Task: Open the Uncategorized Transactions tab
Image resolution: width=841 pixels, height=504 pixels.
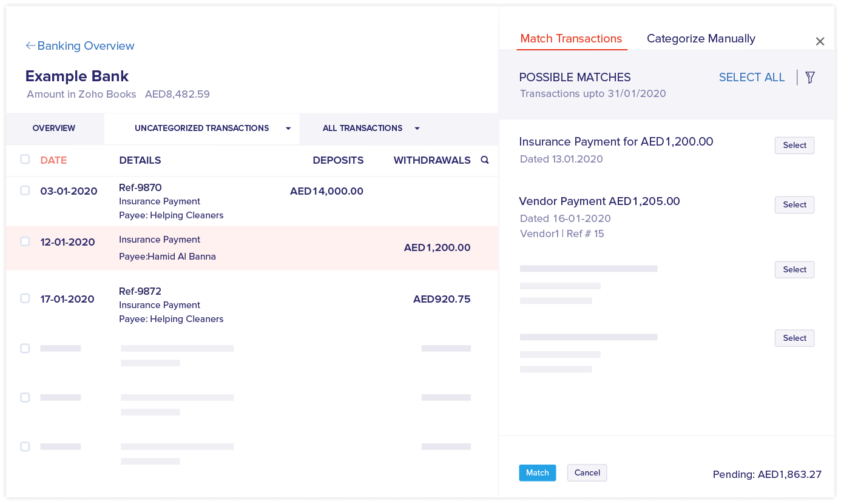Action: (202, 128)
